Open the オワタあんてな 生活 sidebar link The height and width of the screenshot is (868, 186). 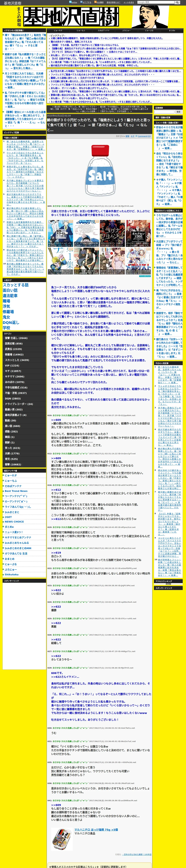[16, 553]
